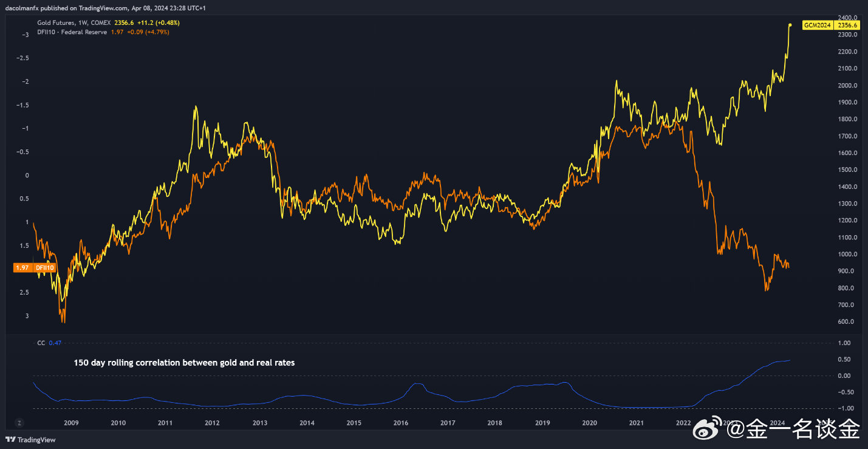Click the 2016 year label on time axis
The height and width of the screenshot is (449, 868).
coord(400,422)
